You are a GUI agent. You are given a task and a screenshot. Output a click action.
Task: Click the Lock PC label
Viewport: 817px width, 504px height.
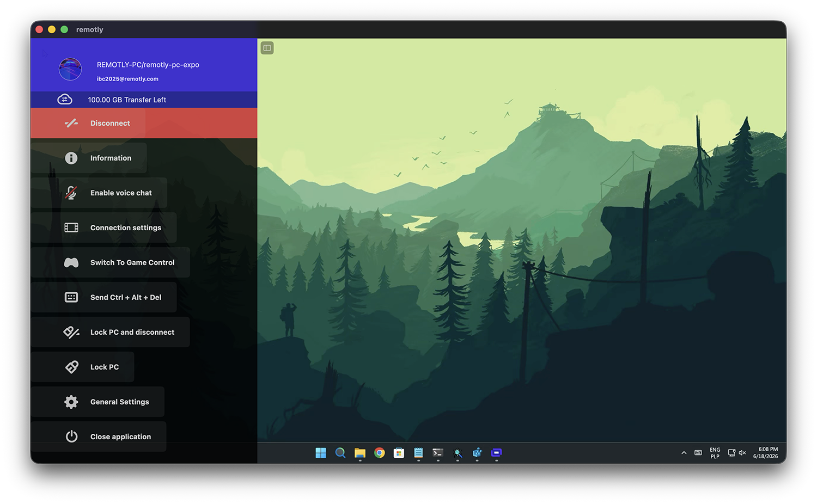click(x=105, y=367)
